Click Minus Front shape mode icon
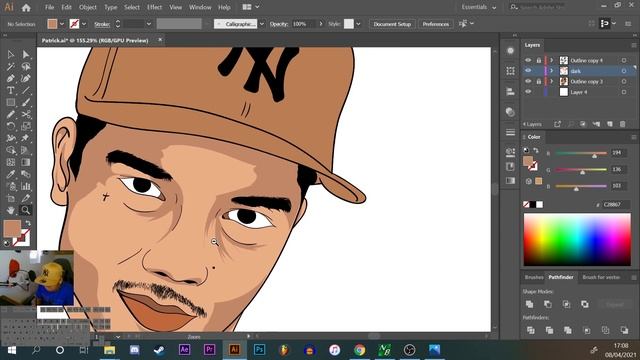Screen dimensions: 640x360 click(x=548, y=304)
